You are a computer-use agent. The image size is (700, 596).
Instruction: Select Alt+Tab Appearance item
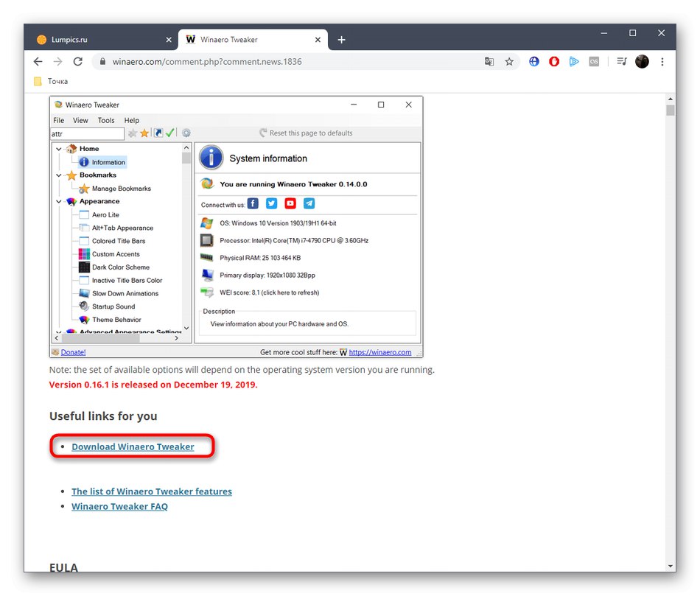point(116,228)
